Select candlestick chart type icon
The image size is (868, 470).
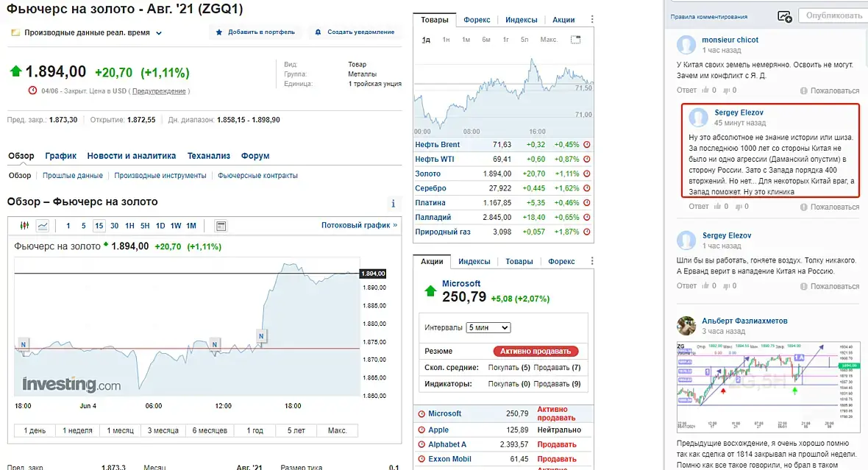(x=24, y=225)
